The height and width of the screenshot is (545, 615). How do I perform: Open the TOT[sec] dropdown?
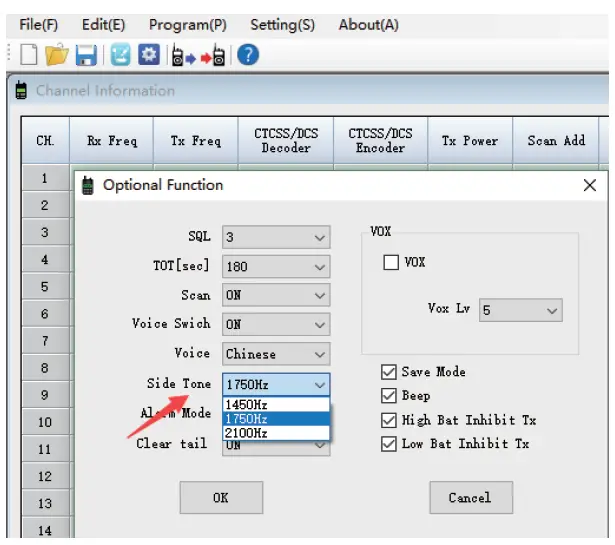pyautogui.click(x=276, y=267)
